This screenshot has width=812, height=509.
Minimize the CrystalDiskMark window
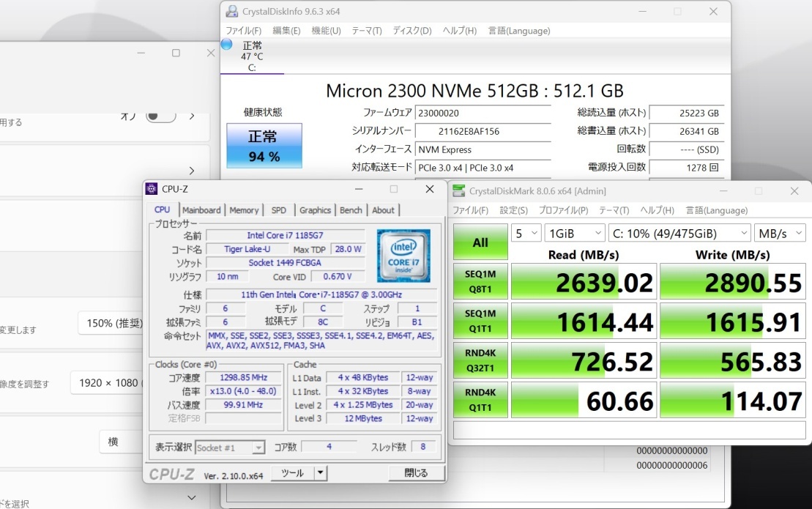(x=723, y=191)
